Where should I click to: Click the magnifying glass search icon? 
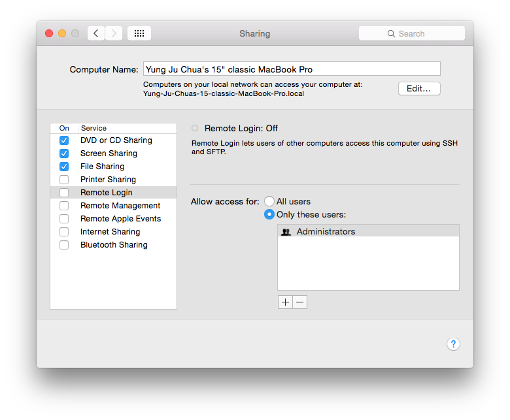click(x=391, y=34)
